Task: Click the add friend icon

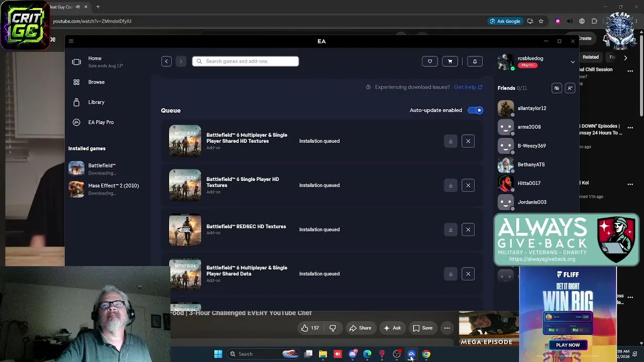Action: click(x=570, y=88)
